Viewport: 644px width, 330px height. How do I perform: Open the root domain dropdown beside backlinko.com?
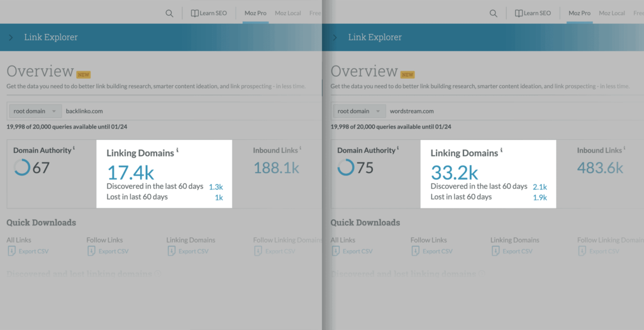35,111
